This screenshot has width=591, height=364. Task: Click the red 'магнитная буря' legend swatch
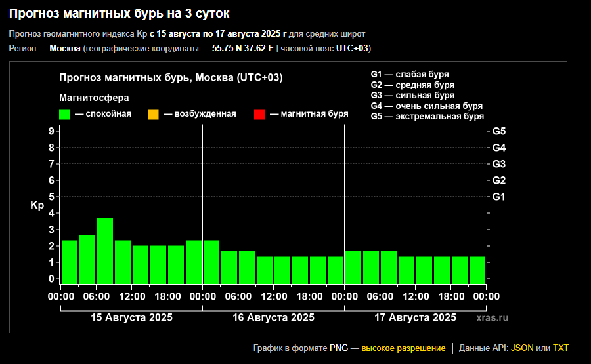pyautogui.click(x=259, y=114)
